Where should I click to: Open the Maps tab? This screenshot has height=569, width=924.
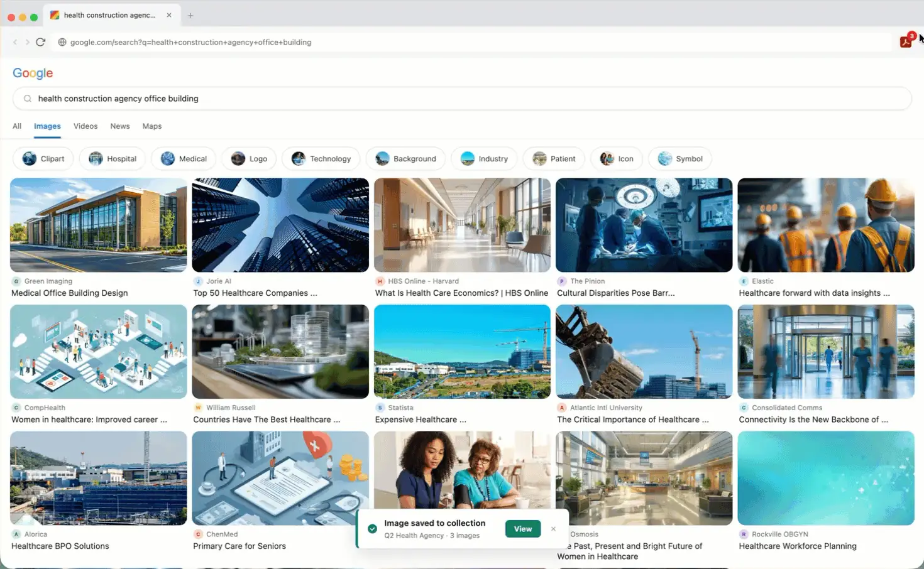152,126
